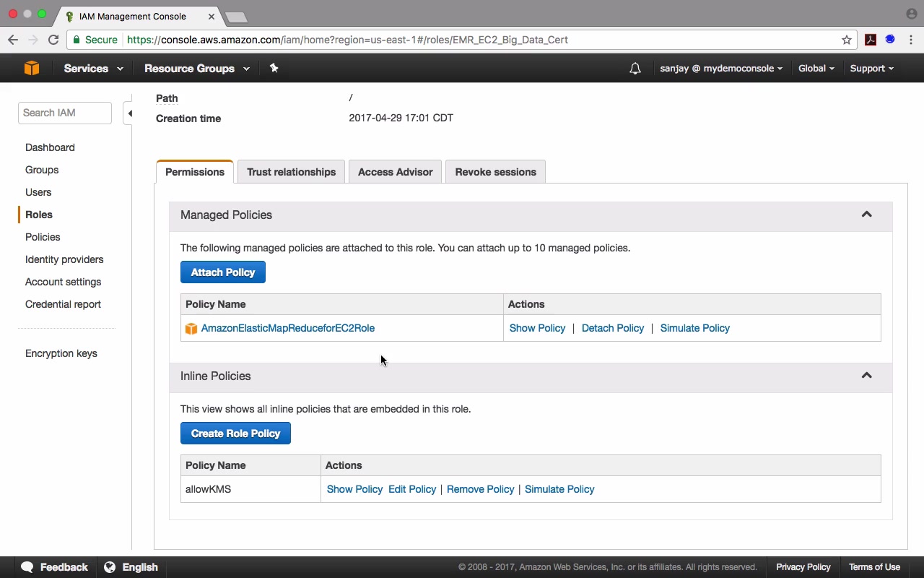Select the Permissions tab
Image resolution: width=924 pixels, height=578 pixels.
[x=195, y=172]
